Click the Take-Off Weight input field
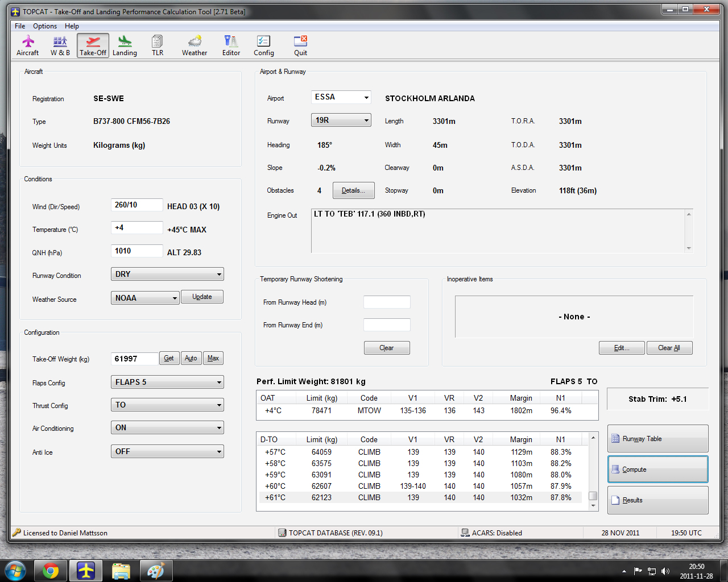 134,359
